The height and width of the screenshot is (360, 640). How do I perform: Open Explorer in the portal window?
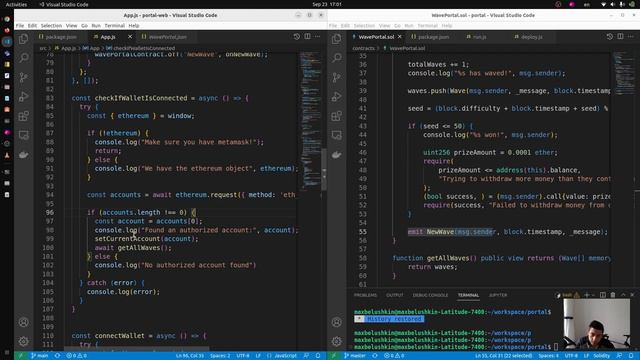pyautogui.click(x=337, y=39)
